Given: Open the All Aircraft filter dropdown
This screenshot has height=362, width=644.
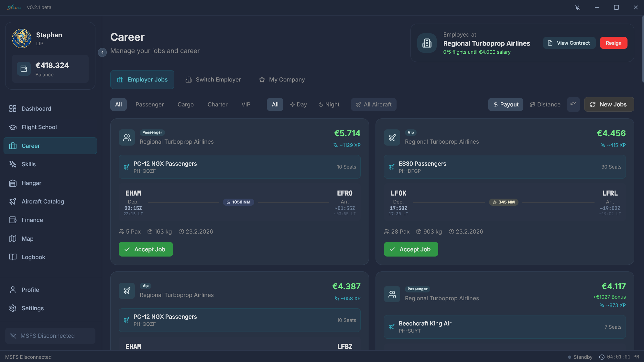Looking at the screenshot, I should click(x=374, y=104).
